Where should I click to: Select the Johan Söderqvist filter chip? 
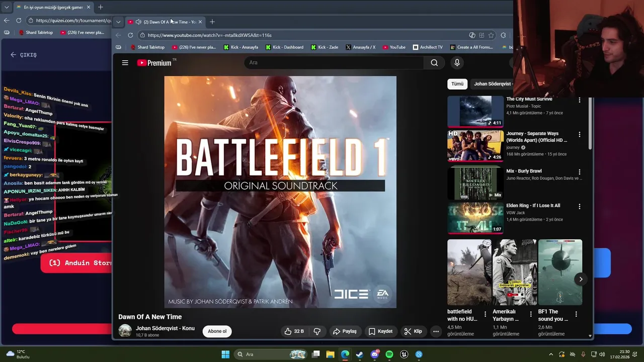[x=493, y=84]
